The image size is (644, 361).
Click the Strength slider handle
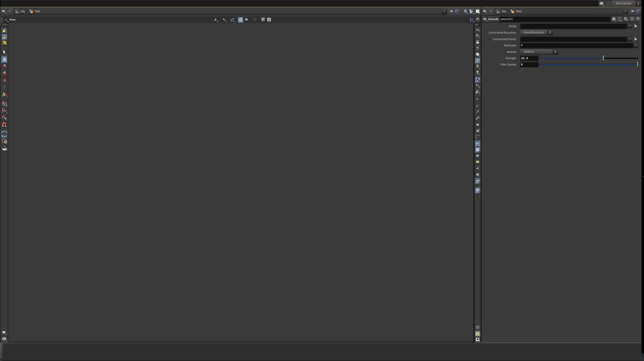603,58
